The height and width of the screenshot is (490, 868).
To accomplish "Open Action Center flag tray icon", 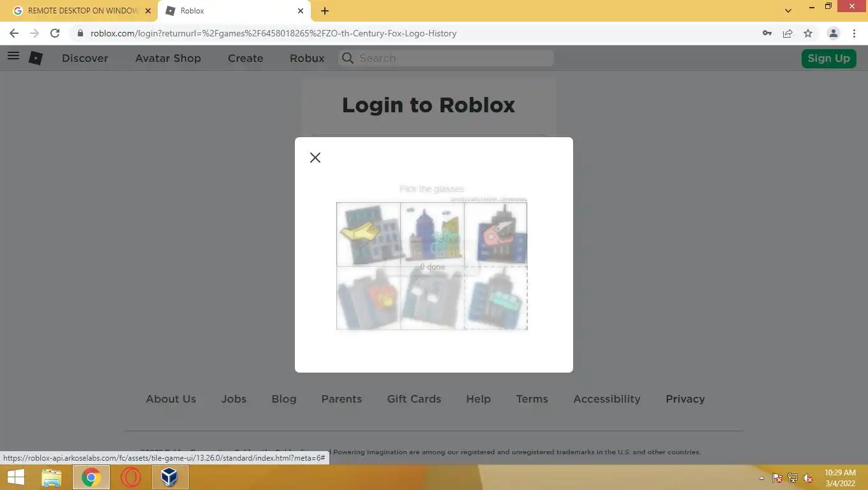I will tap(777, 478).
